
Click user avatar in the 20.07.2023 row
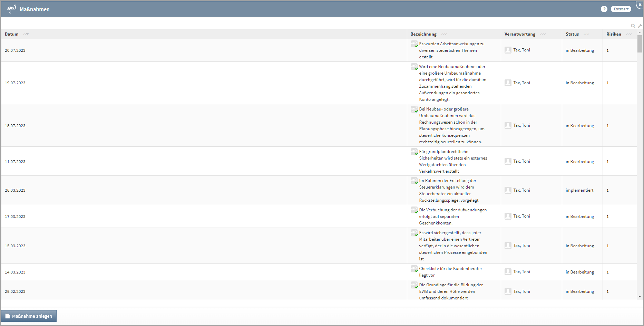tap(508, 50)
